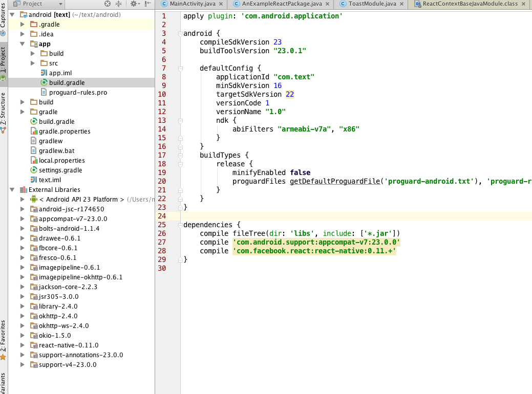Close the MainActivity.java tab
The height and width of the screenshot is (394, 532).
221,4
